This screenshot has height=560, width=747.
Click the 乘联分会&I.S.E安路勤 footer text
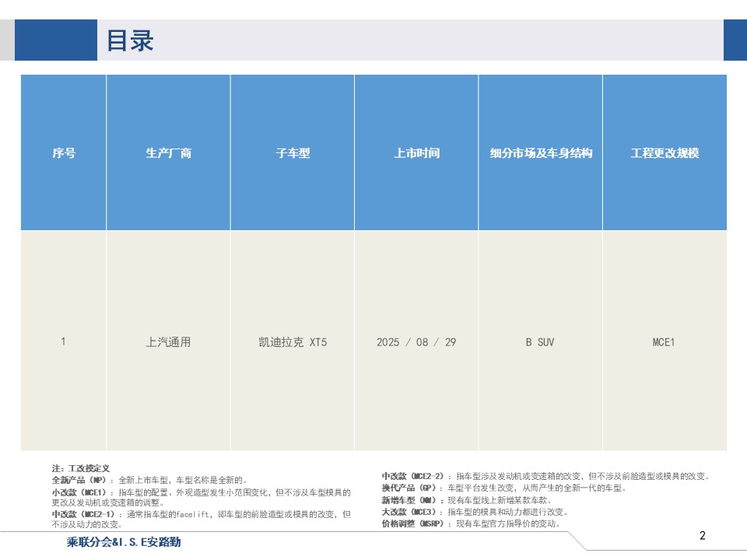[124, 542]
